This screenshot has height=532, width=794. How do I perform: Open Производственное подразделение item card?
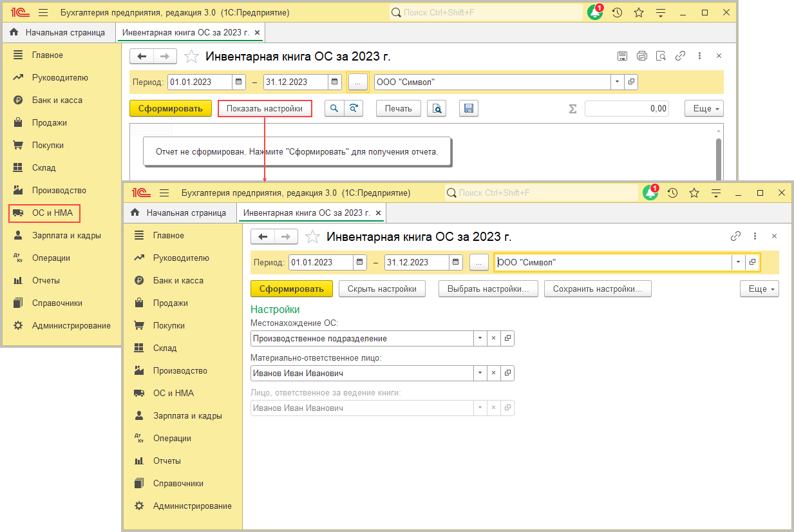pyautogui.click(x=507, y=338)
